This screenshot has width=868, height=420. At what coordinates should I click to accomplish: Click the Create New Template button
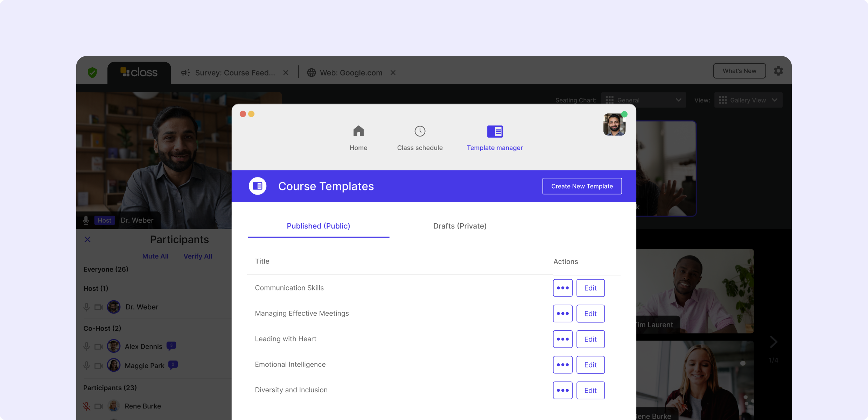(582, 186)
